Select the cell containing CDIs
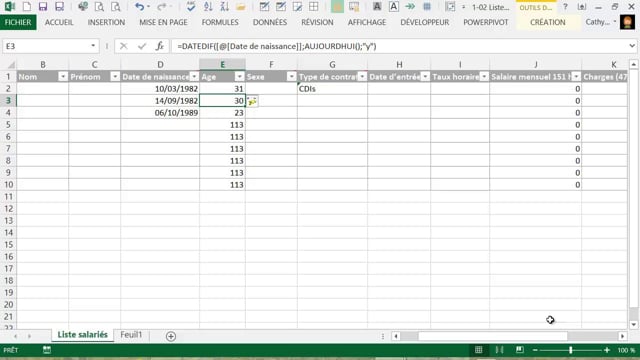The height and width of the screenshot is (360, 640). [332, 89]
